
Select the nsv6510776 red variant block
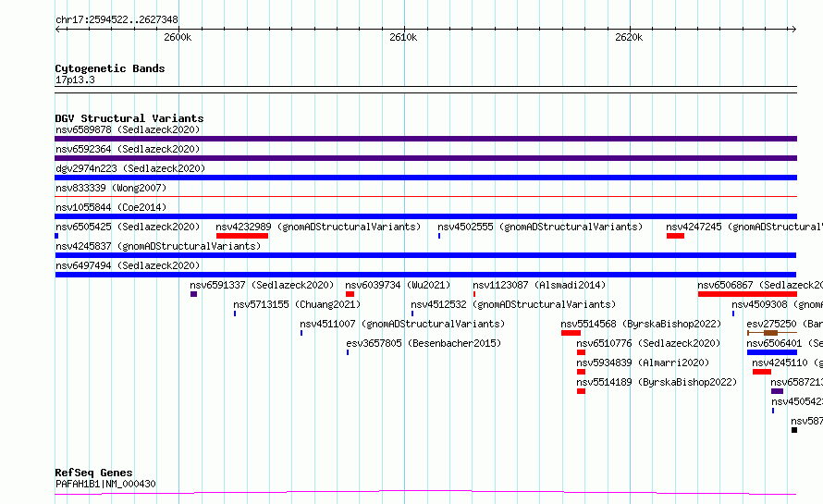(x=581, y=352)
